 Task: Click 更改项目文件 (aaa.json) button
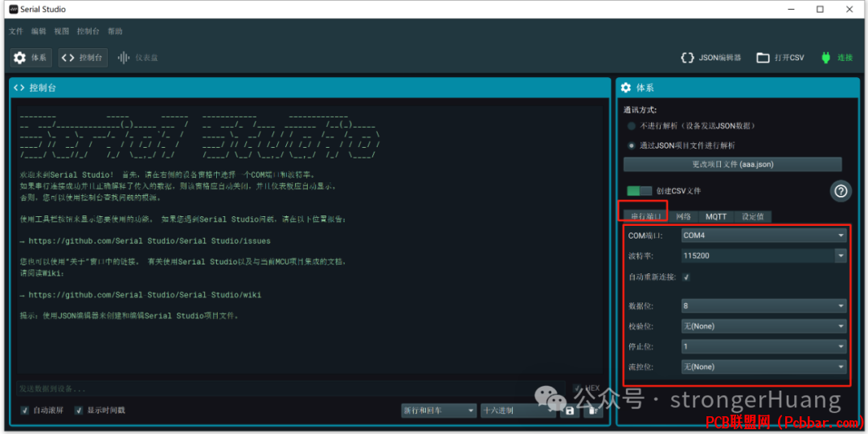[x=732, y=165]
